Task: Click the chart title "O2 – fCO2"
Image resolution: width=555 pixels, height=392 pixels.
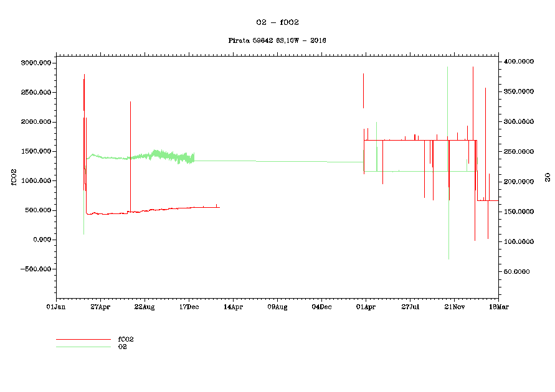Action: pos(277,22)
